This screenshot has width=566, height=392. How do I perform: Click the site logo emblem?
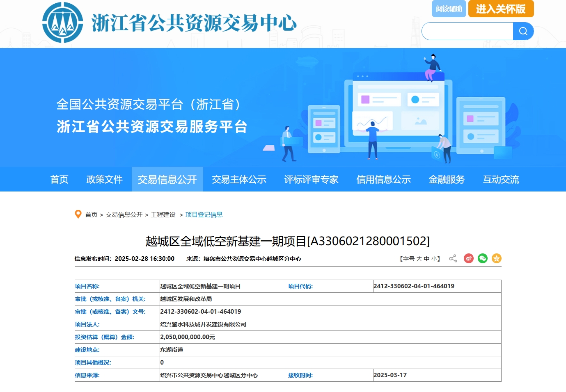(x=63, y=23)
